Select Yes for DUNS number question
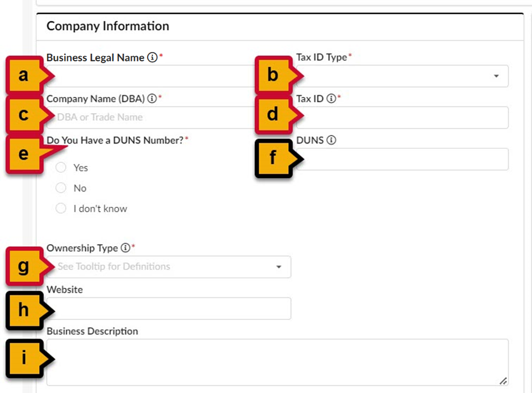This screenshot has width=532, height=393. [x=61, y=168]
